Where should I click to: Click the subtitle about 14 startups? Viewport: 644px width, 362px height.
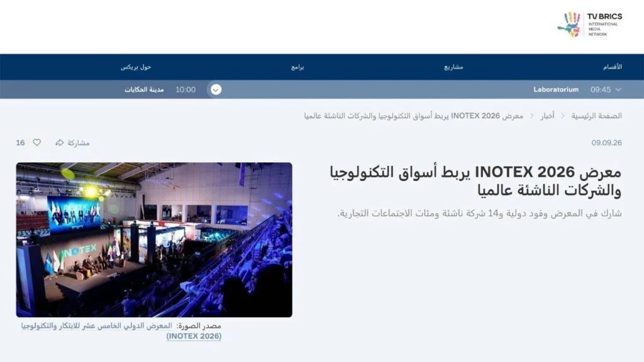tap(479, 214)
